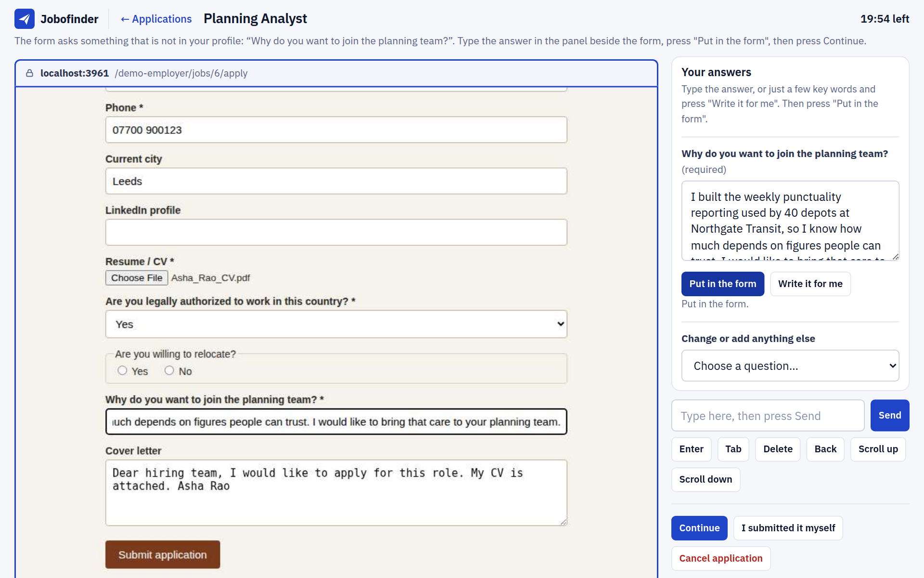Select No for willing to relocate
The image size is (924, 578).
[x=169, y=370]
